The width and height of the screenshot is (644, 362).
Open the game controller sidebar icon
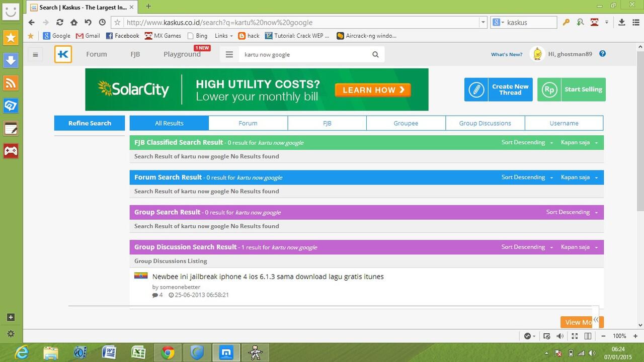pyautogui.click(x=11, y=151)
